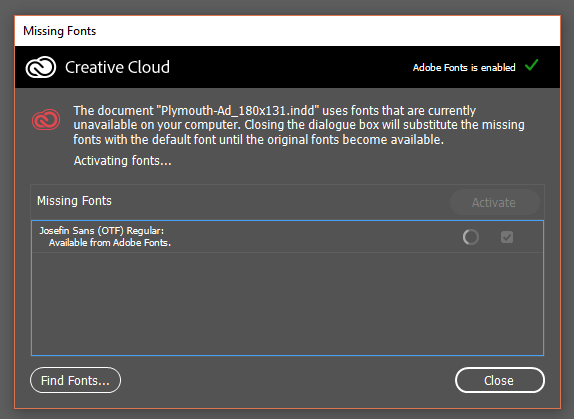The height and width of the screenshot is (419, 574).
Task: Close the Missing Fonts dialog
Action: pos(500,380)
